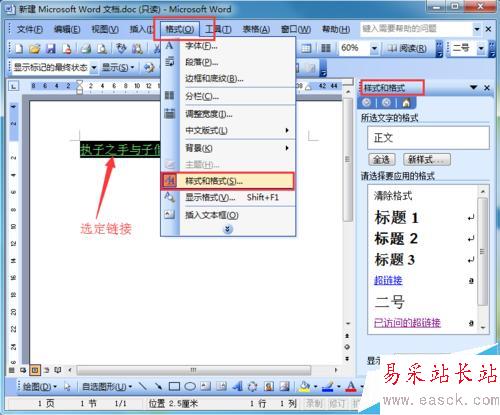Click the Insert diagram icon
The height and width of the screenshot is (415, 500).
pos(253,386)
